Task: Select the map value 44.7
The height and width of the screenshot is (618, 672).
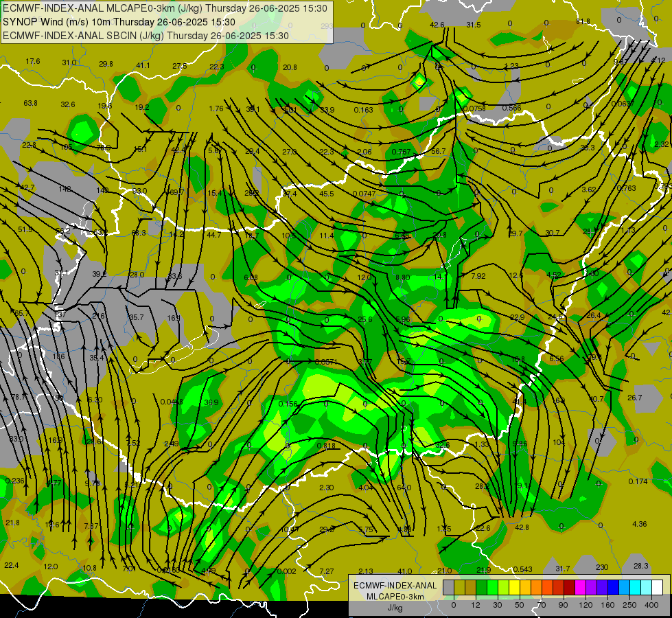Action: [214, 235]
